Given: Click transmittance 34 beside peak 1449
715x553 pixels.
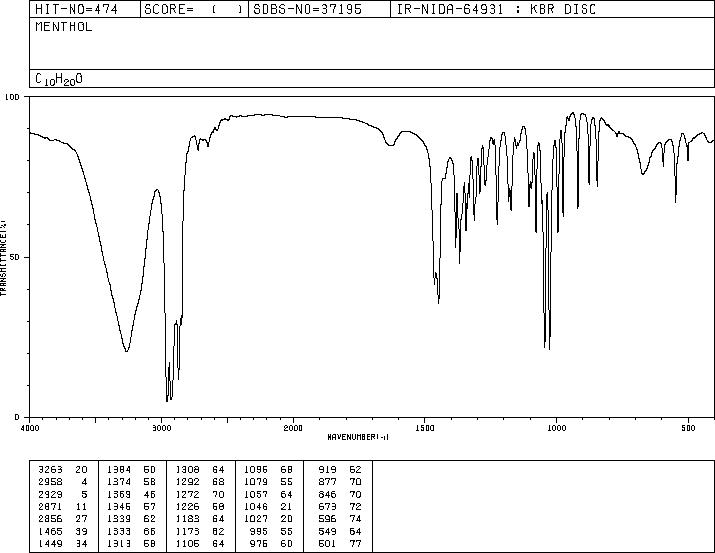Looking at the screenshot, I should [81, 544].
